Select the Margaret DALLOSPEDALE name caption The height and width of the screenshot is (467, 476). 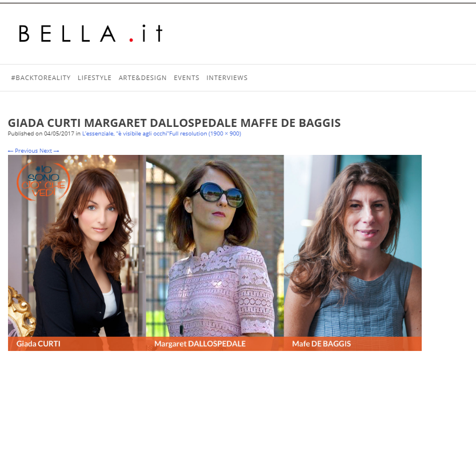point(200,344)
